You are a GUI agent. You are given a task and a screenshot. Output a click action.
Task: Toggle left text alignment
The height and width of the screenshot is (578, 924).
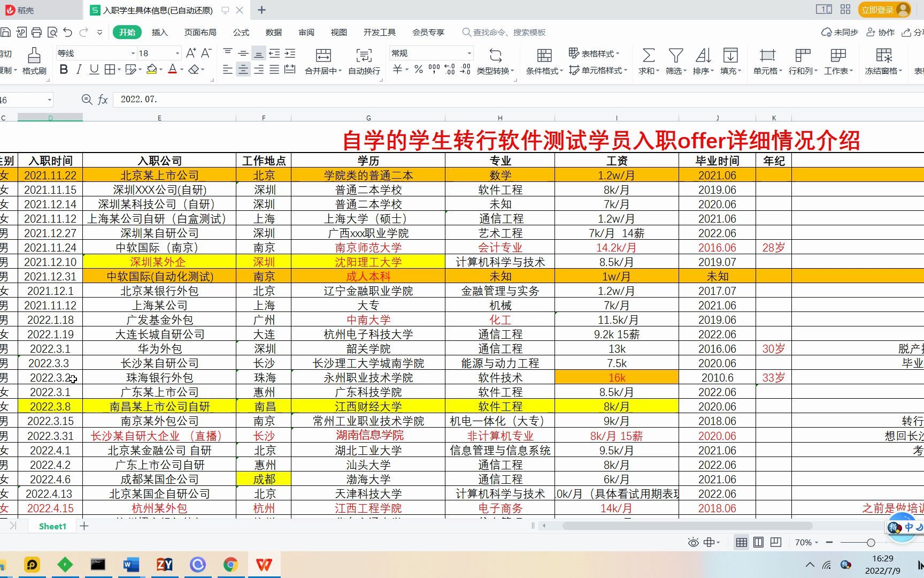click(227, 70)
